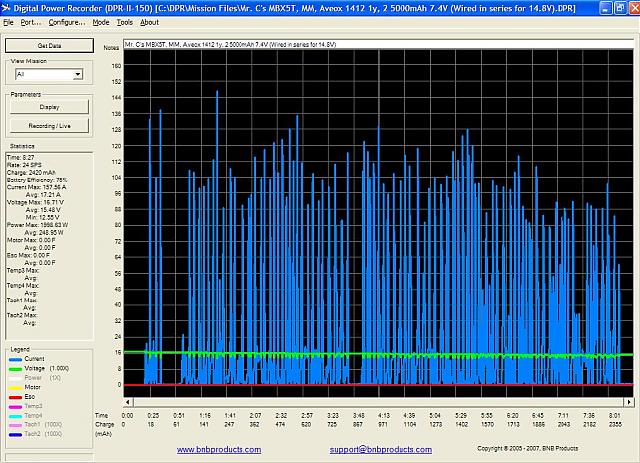This screenshot has height=463, width=640.
Task: Open the Tools menu
Action: 124,21
